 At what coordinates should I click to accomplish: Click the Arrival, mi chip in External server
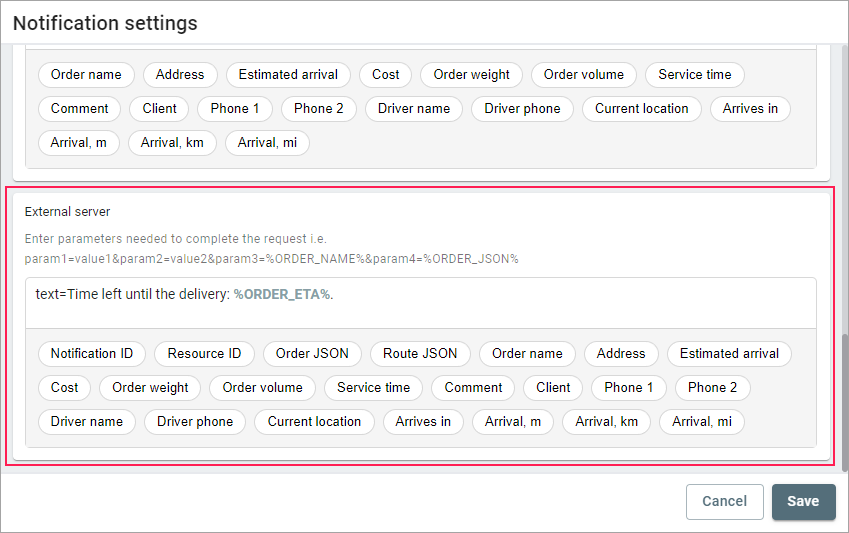pos(701,421)
